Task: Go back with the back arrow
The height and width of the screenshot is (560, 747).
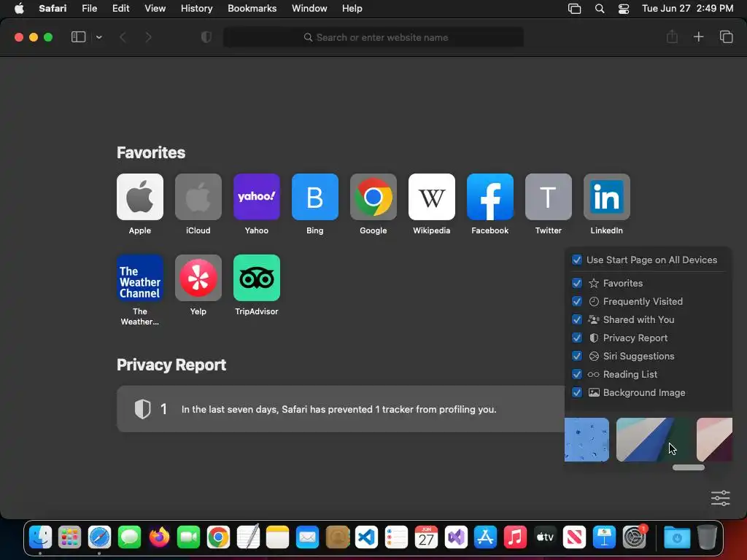Action: coord(123,37)
